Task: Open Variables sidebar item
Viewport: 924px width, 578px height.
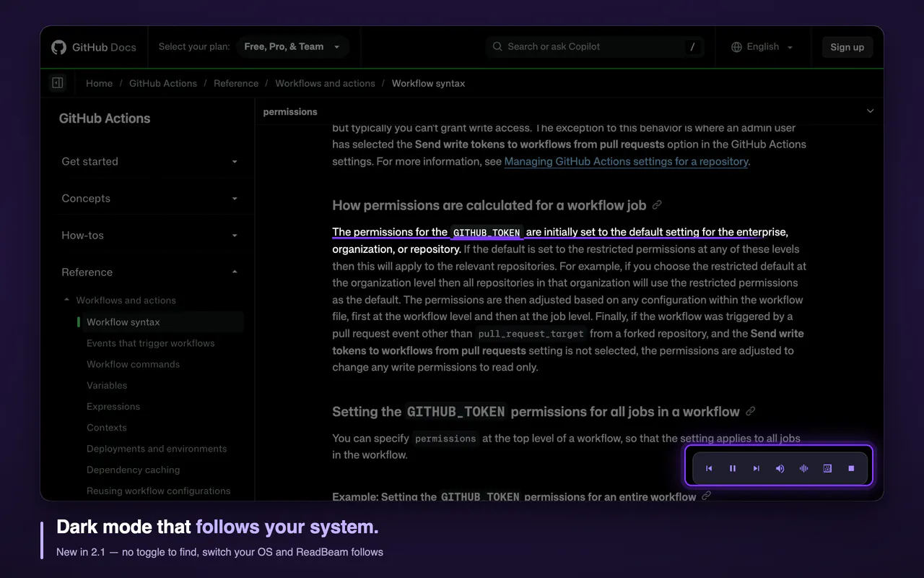Action: (107, 385)
